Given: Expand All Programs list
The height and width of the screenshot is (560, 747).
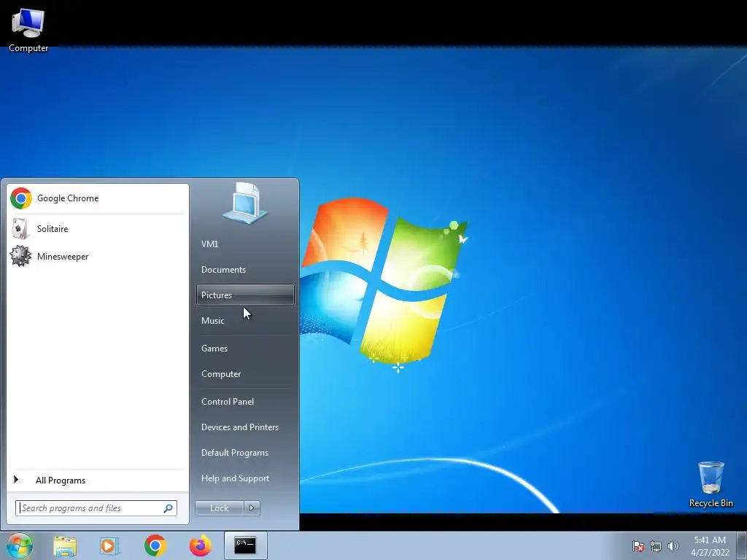Looking at the screenshot, I should (97, 480).
